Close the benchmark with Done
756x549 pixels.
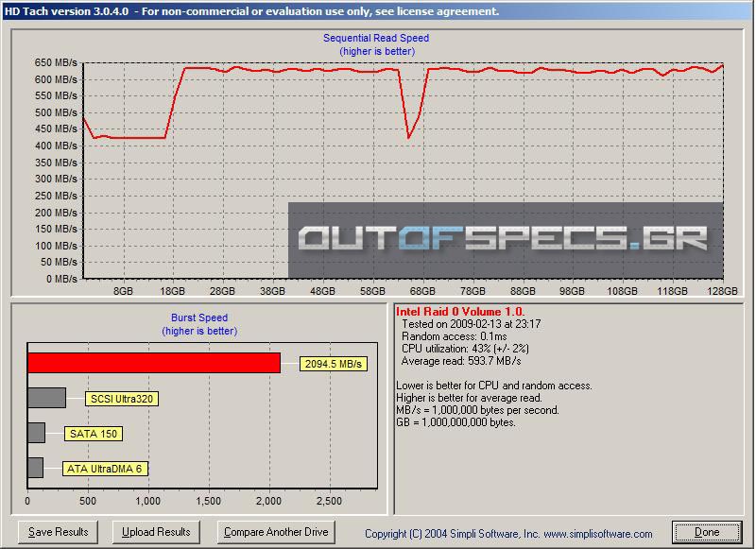707,532
